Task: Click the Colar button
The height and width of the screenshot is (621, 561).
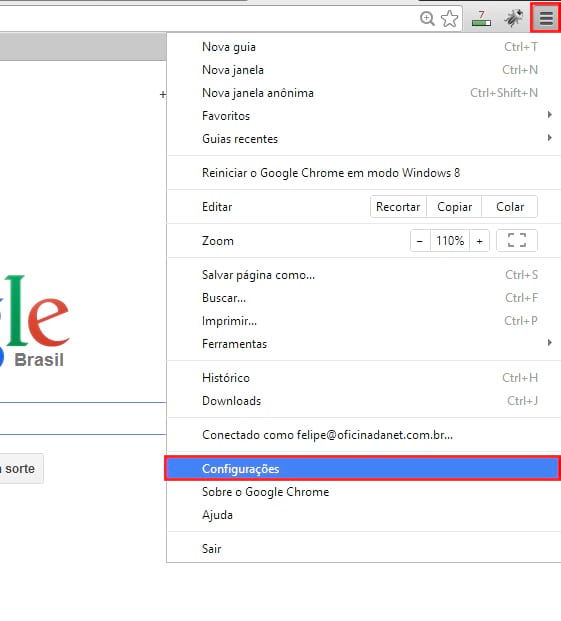Action: click(x=510, y=206)
